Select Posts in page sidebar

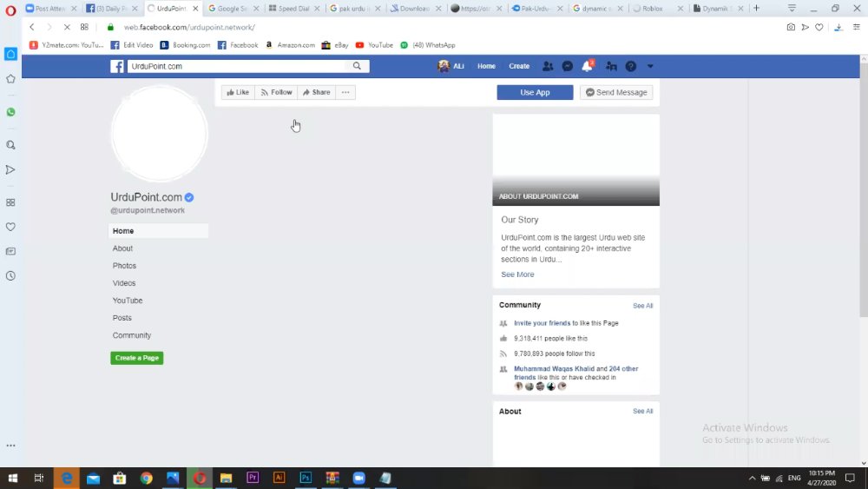(x=122, y=318)
